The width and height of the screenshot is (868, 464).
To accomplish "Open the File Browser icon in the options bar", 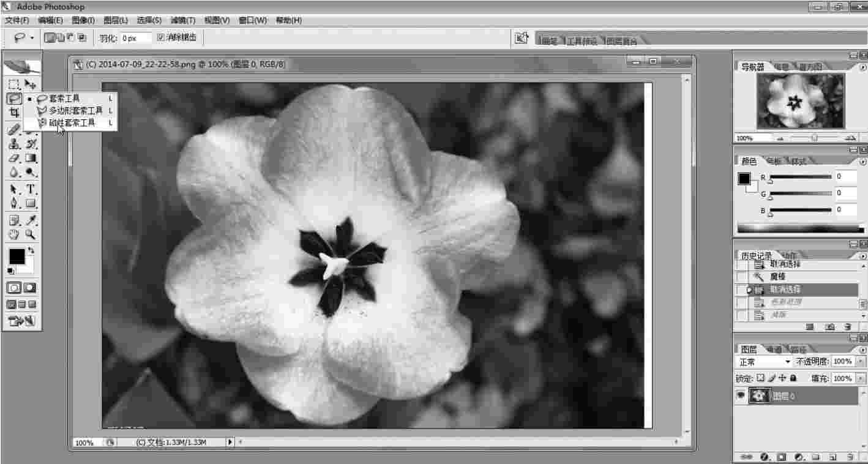I will click(x=521, y=38).
